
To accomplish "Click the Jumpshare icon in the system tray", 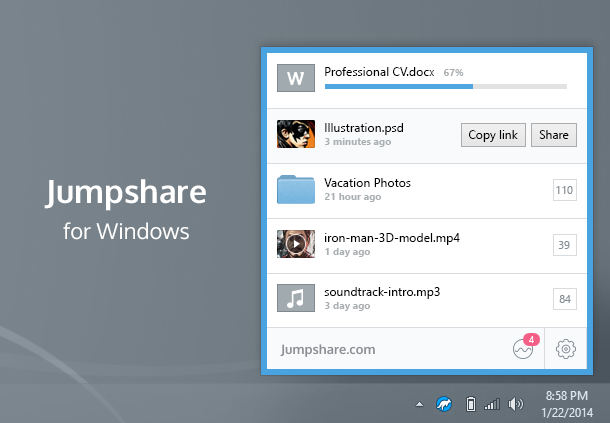I will click(445, 404).
